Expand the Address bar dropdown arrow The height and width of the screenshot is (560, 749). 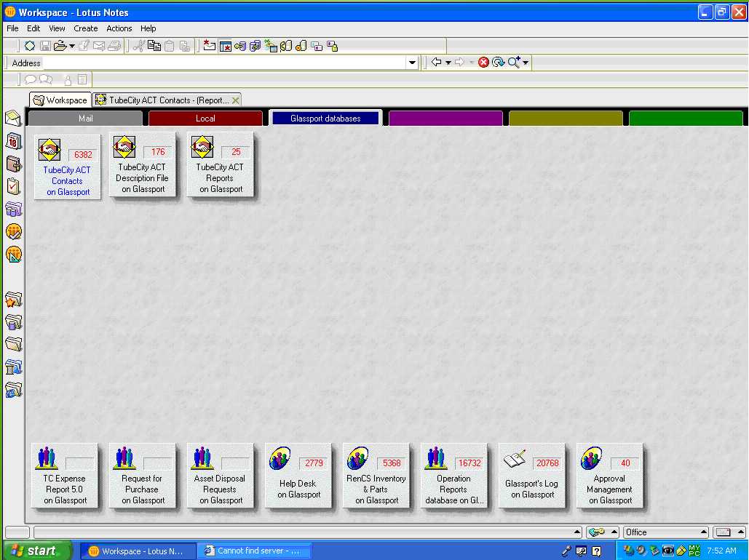(x=412, y=63)
